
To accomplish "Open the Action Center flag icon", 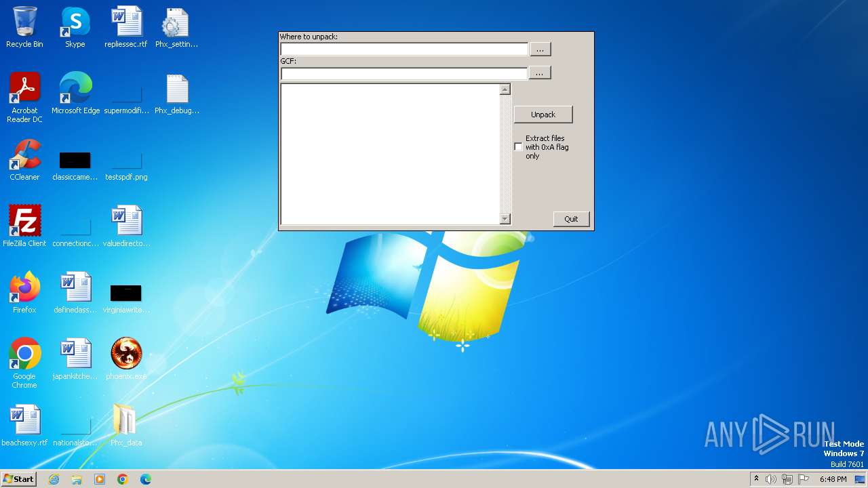I will [x=804, y=479].
